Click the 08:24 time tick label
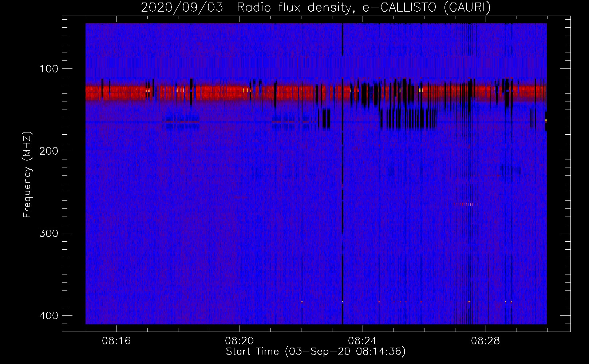 (x=362, y=341)
